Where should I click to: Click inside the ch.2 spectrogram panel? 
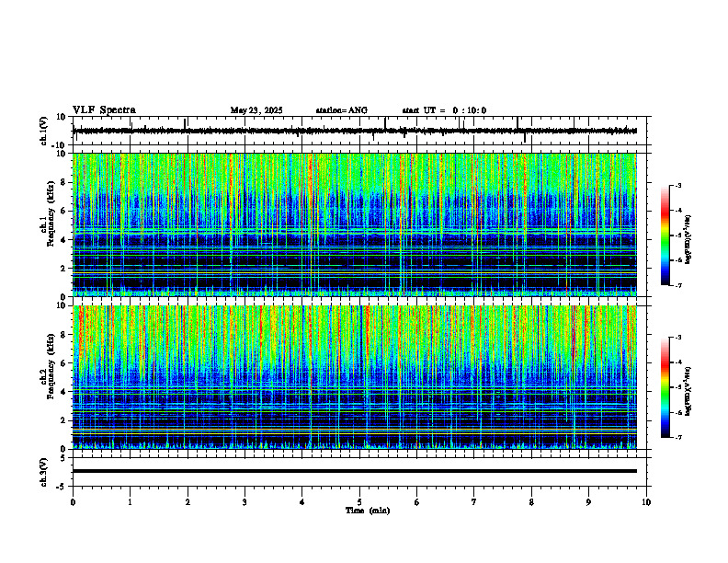tap(355, 377)
